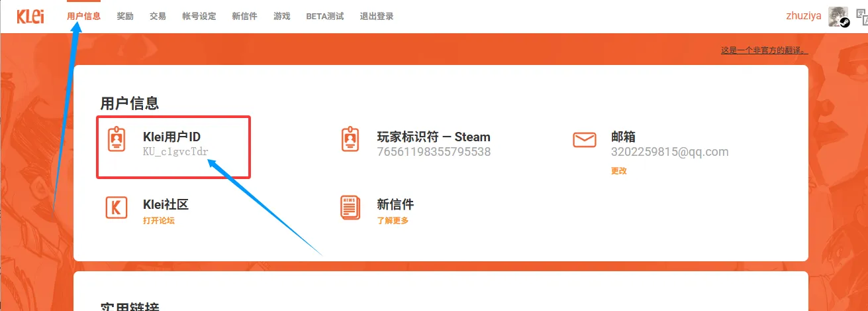Click the Steam player identifier badge icon
The height and width of the screenshot is (311, 868).
click(x=350, y=139)
